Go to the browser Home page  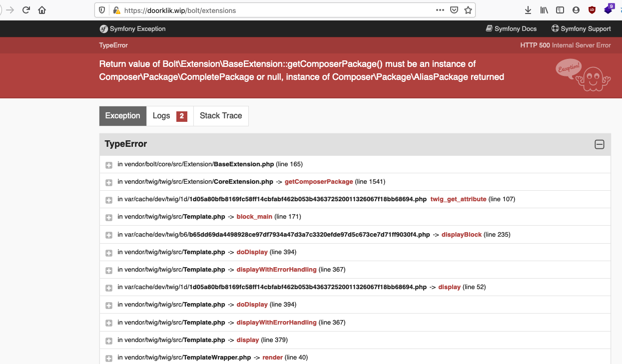(x=42, y=10)
